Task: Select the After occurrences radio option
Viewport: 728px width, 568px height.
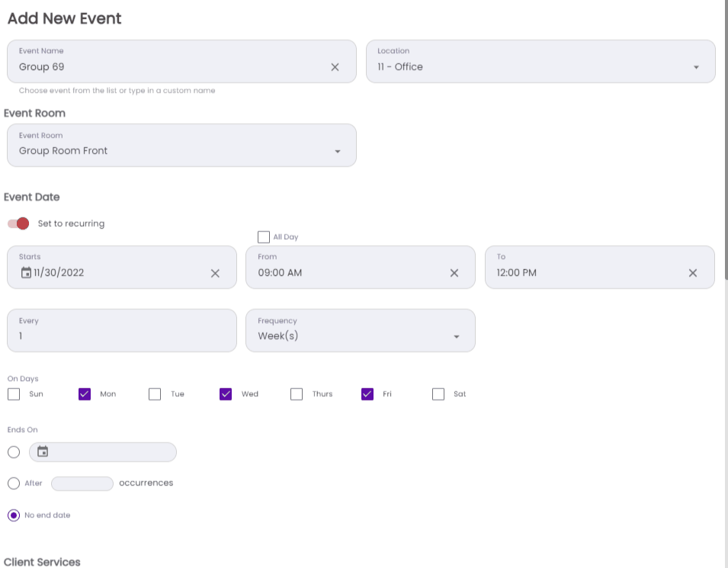Action: coord(14,483)
